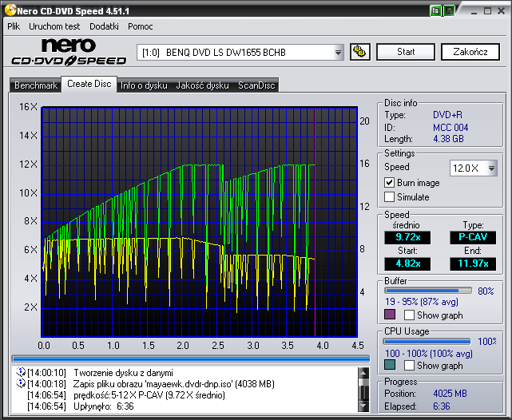Click the disc ID value MCC 004
Image resolution: width=512 pixels, height=420 pixels.
pos(450,127)
